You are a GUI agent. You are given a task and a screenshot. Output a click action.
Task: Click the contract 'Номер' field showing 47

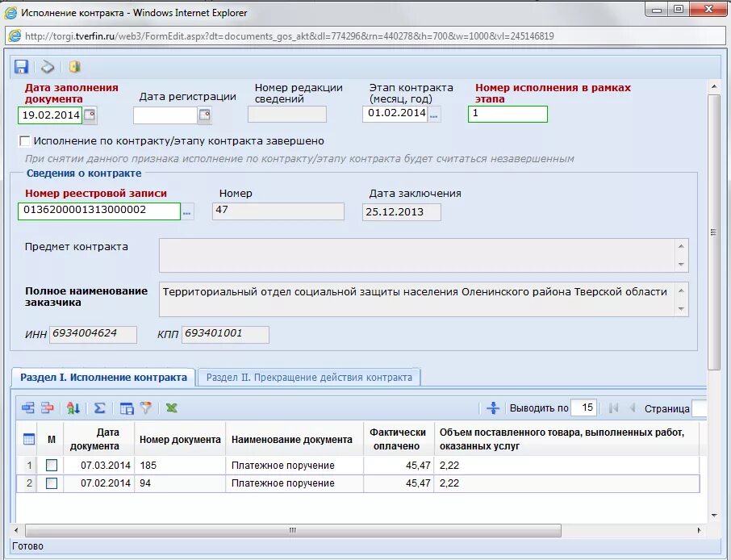[278, 211]
